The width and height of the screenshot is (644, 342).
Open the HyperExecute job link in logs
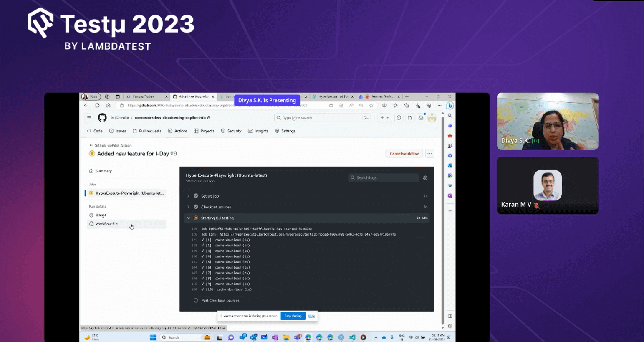pyautogui.click(x=308, y=234)
